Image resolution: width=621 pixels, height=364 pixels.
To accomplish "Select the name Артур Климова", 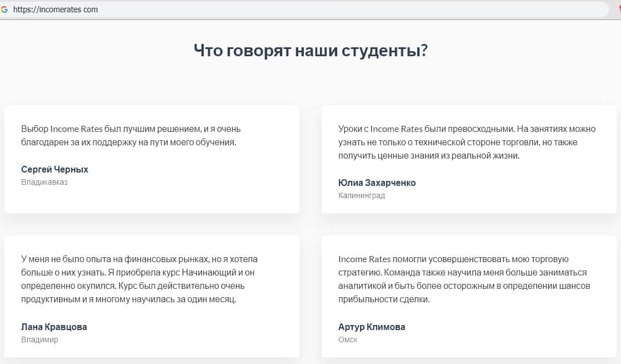I will tap(371, 327).
